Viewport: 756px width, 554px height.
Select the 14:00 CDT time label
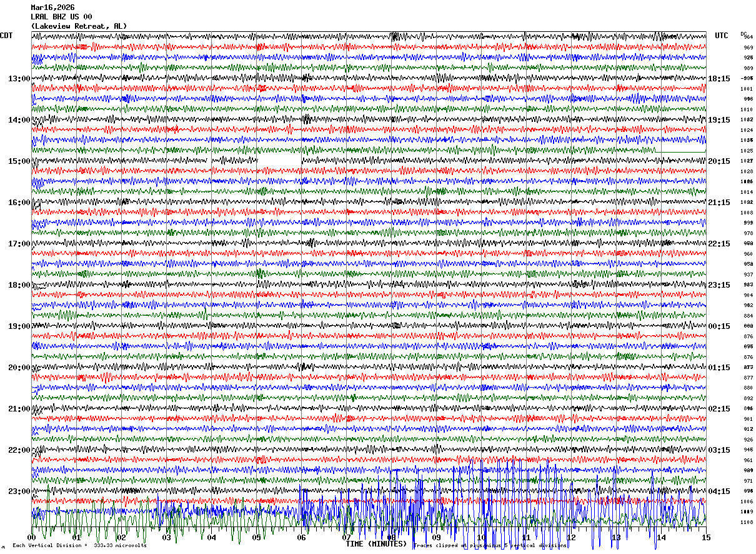tap(19, 120)
